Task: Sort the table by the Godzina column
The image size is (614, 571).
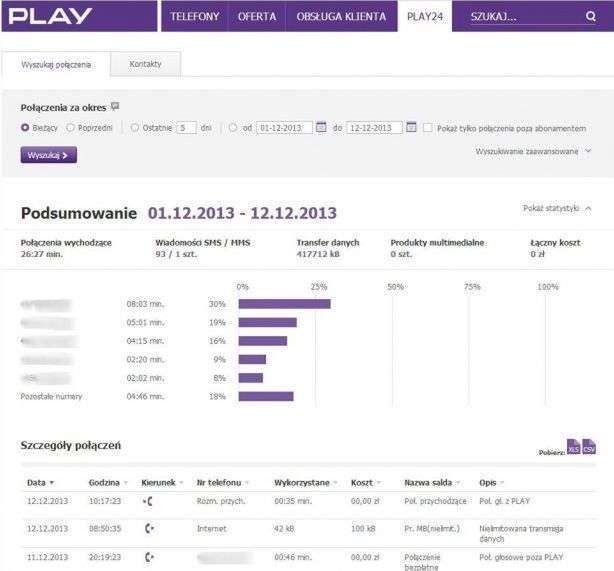Action: [x=108, y=483]
